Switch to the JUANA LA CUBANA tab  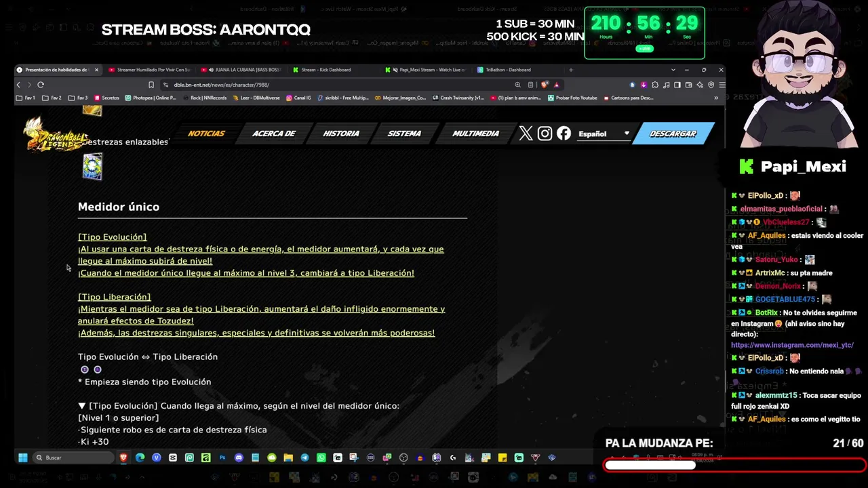[243, 70]
